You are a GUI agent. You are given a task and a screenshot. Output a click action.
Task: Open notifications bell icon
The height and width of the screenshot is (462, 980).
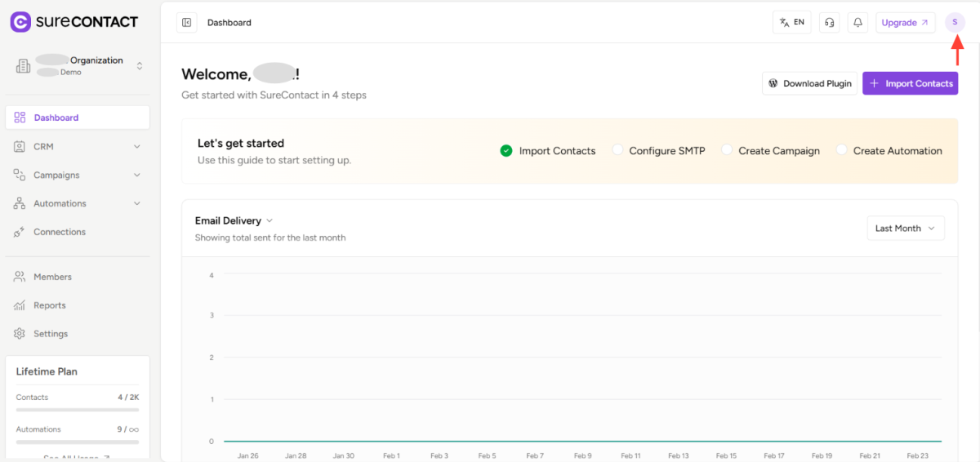click(857, 23)
